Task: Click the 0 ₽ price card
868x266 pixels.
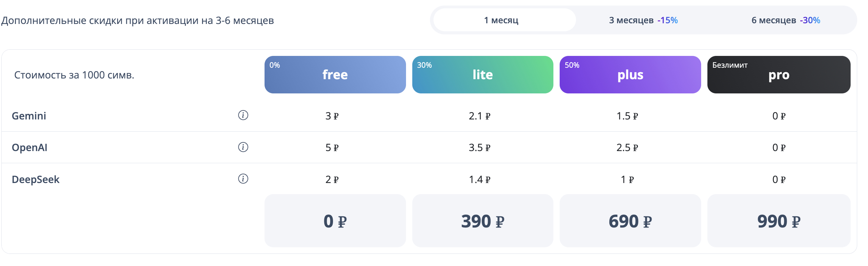Action: tap(335, 221)
